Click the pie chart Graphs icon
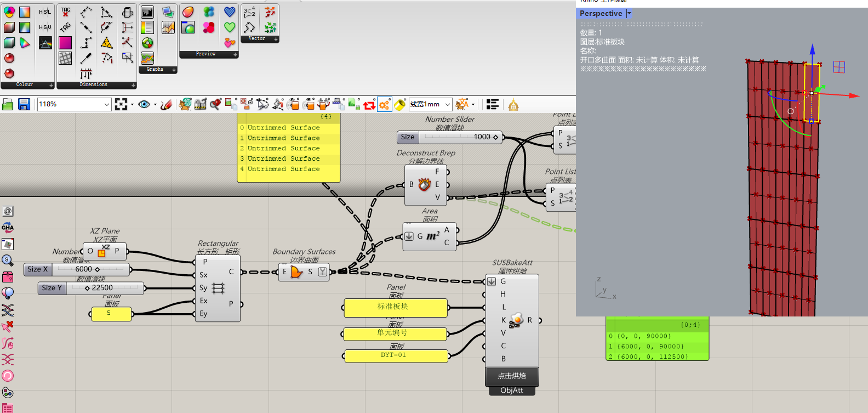The image size is (868, 413). (x=147, y=43)
